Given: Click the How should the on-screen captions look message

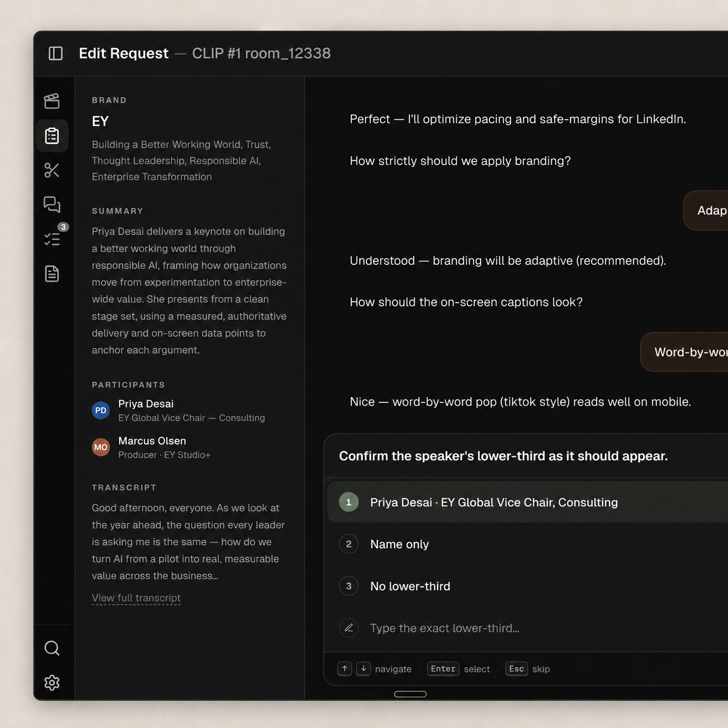Looking at the screenshot, I should click(x=466, y=302).
